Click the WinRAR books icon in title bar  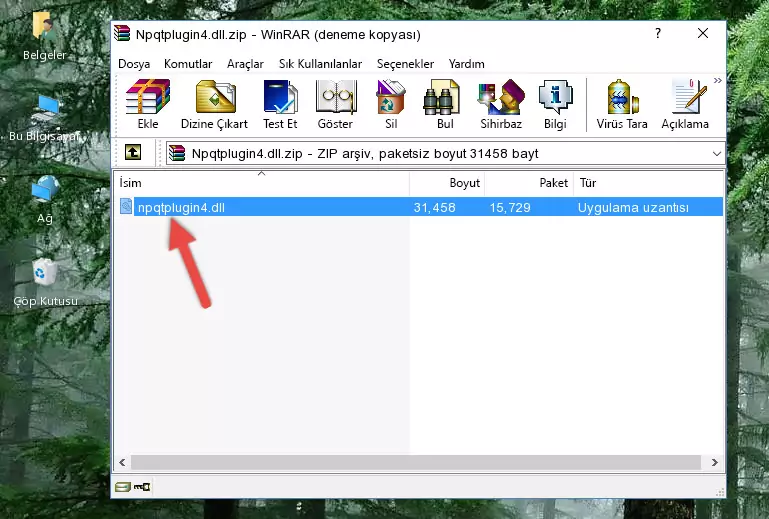(122, 34)
